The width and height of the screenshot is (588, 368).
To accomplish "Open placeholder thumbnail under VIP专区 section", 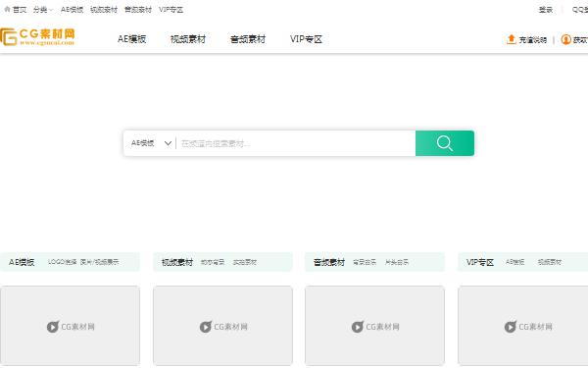I will [523, 326].
